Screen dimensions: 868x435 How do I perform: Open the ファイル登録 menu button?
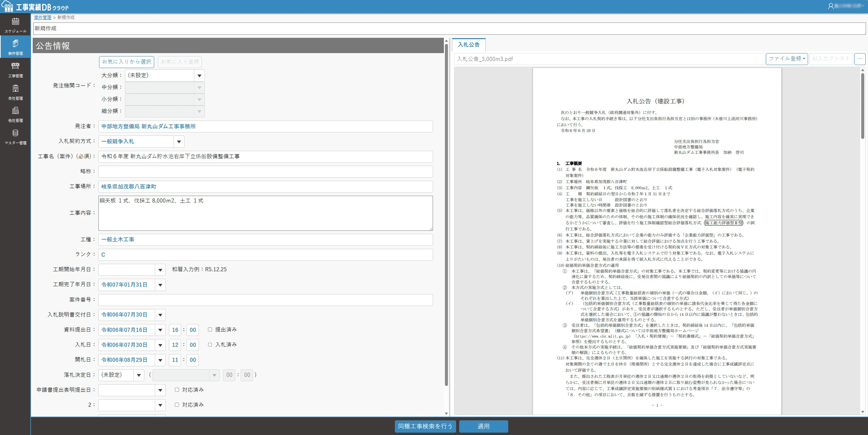coord(787,59)
